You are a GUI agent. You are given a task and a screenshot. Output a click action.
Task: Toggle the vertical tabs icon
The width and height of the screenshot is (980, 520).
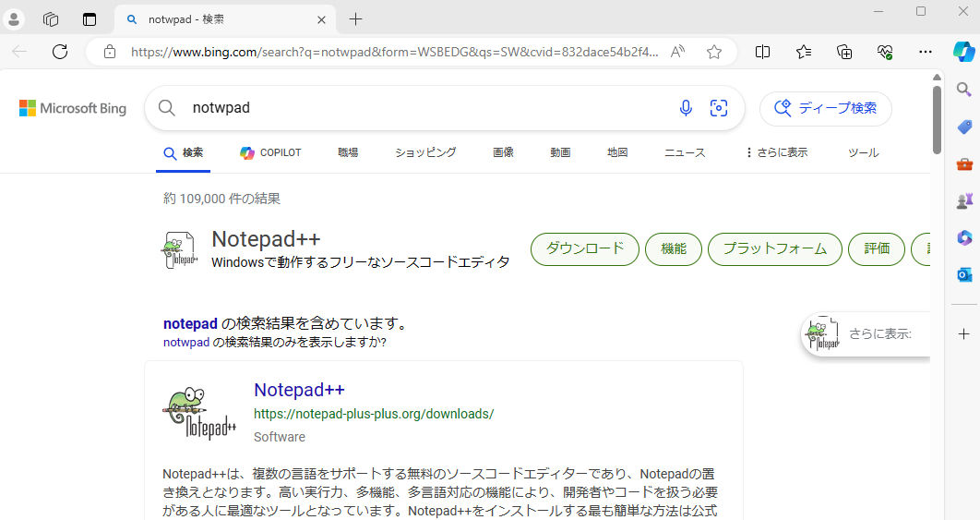pyautogui.click(x=90, y=19)
